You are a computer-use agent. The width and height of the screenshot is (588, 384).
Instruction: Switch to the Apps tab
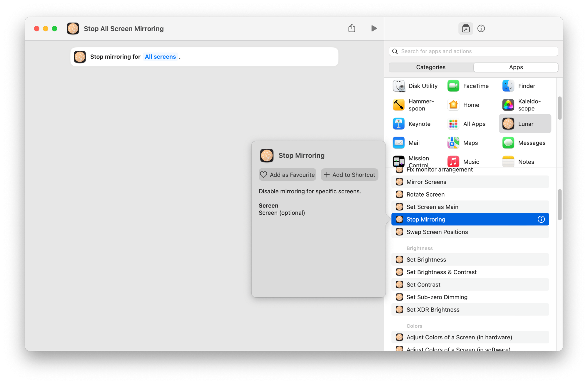[516, 67]
